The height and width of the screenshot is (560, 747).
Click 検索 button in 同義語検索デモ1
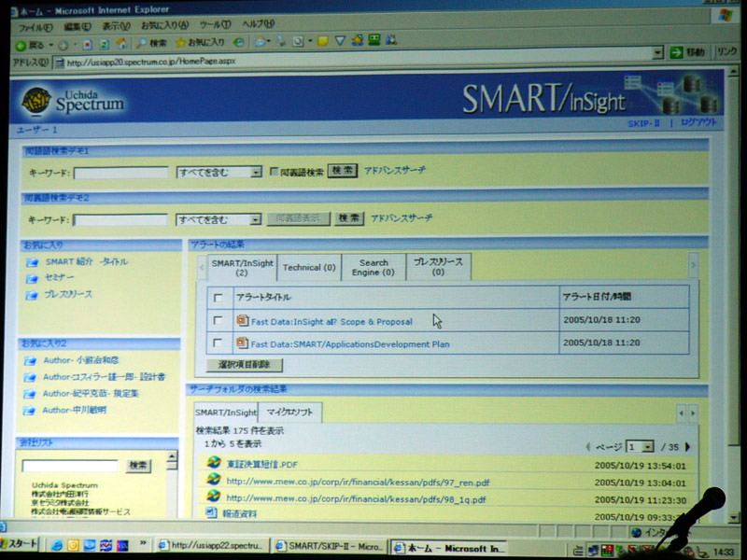[x=343, y=171]
